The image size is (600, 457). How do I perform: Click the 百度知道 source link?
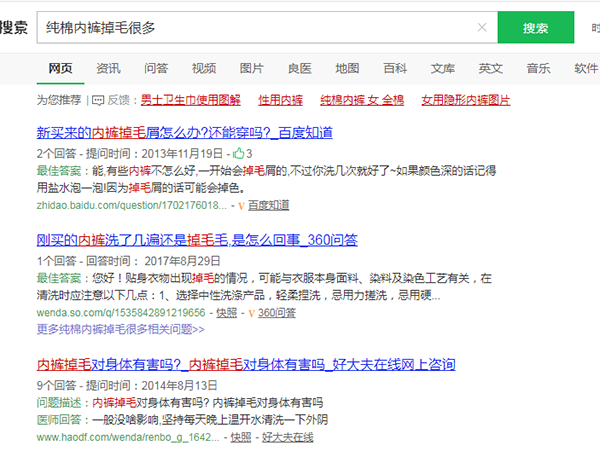coord(268,206)
